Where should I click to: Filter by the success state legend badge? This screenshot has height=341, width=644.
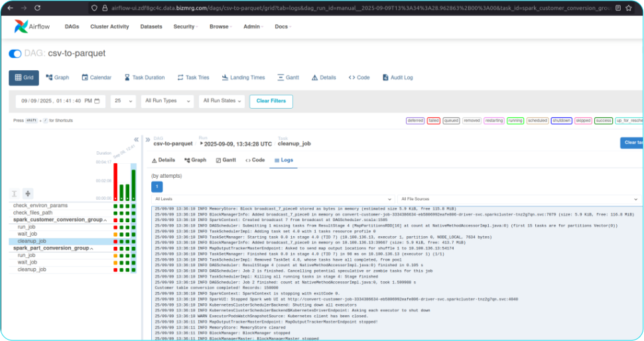coord(604,121)
